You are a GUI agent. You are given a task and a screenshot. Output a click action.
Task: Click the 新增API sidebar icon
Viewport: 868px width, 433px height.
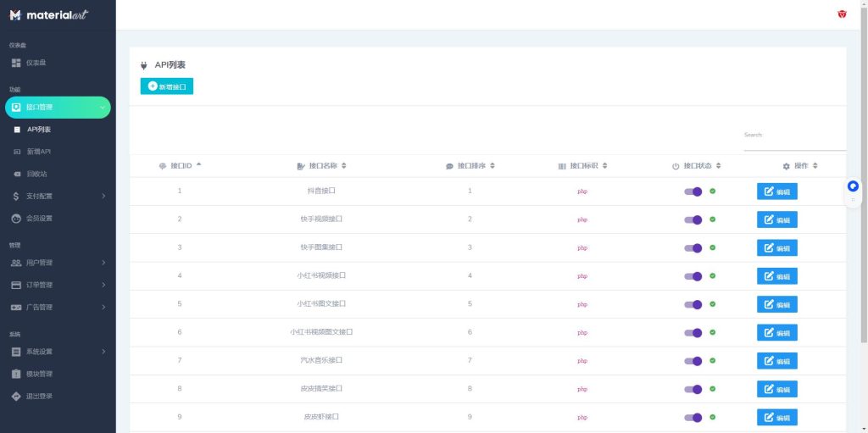tap(17, 152)
